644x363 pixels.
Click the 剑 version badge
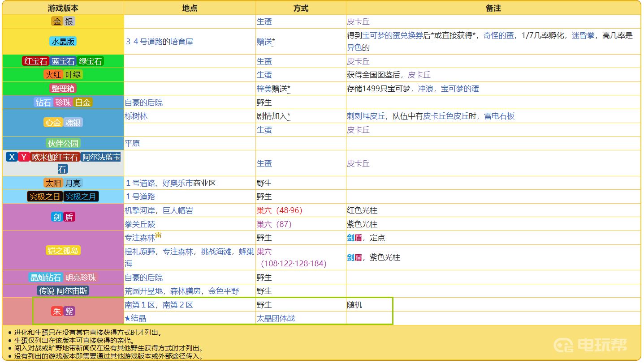tap(57, 217)
